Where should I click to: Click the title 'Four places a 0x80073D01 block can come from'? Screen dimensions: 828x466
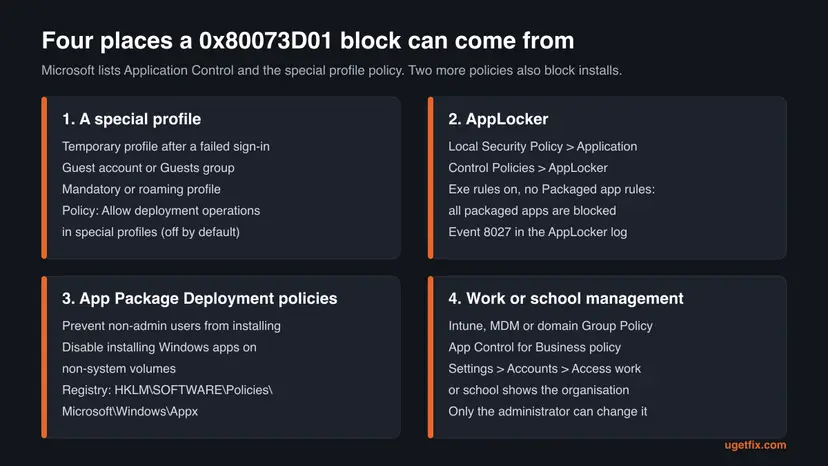(x=308, y=41)
